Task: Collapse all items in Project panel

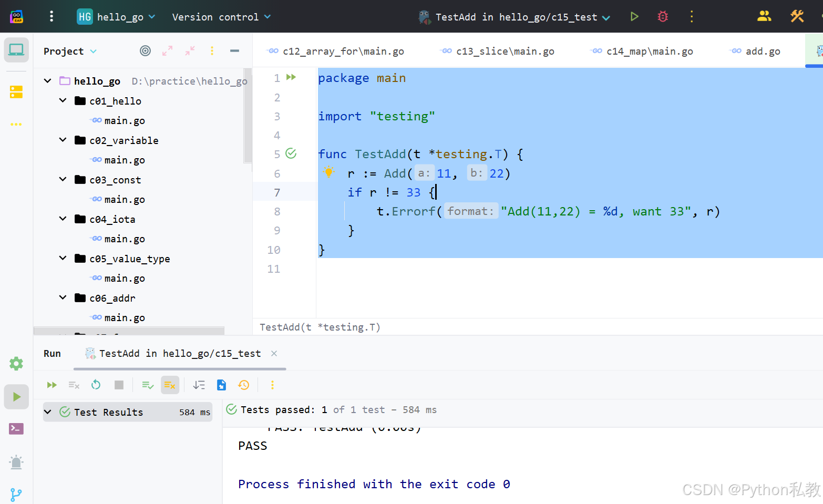Action: coord(190,50)
